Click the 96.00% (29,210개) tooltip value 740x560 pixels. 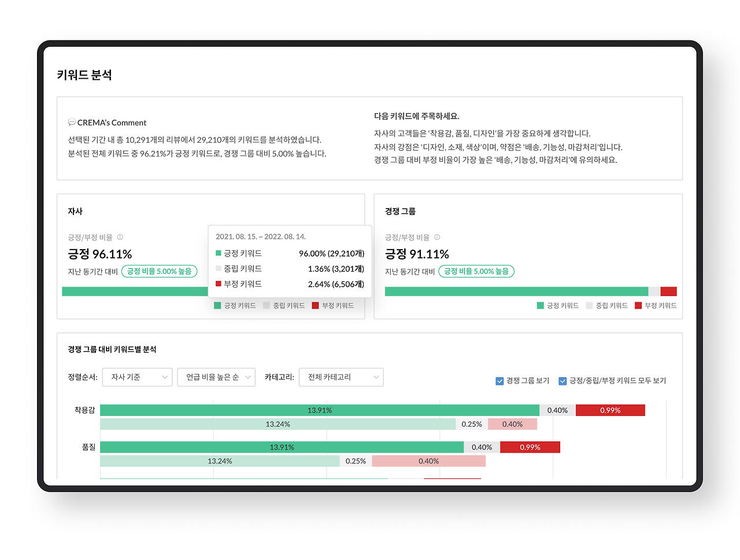click(332, 254)
